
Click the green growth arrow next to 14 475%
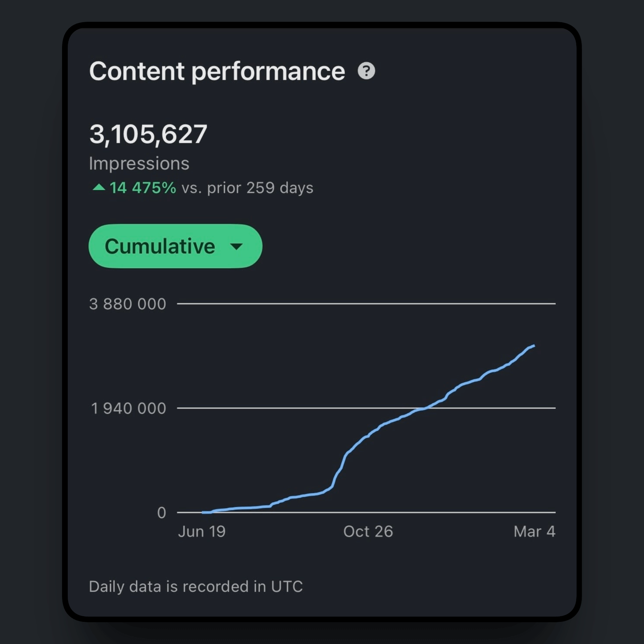tap(99, 187)
